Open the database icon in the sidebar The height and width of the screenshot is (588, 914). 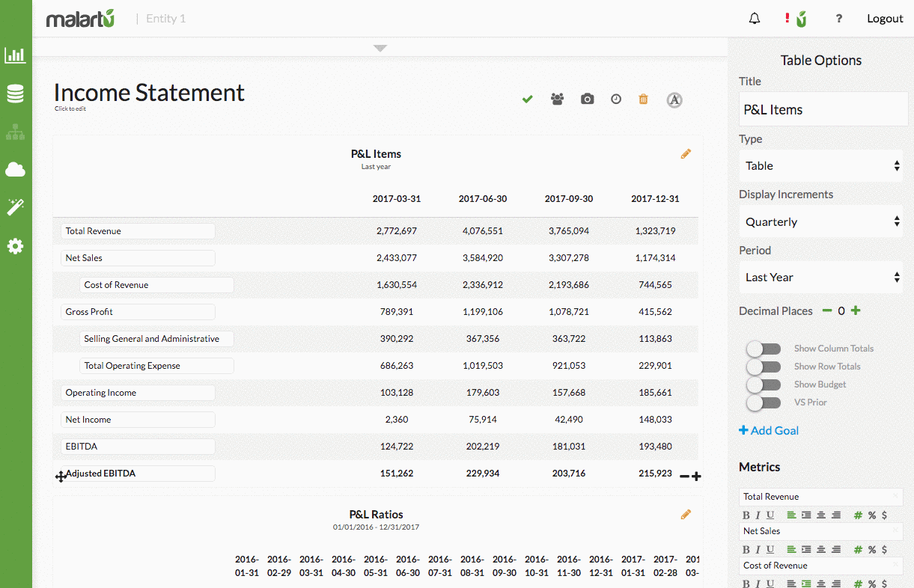click(x=15, y=94)
